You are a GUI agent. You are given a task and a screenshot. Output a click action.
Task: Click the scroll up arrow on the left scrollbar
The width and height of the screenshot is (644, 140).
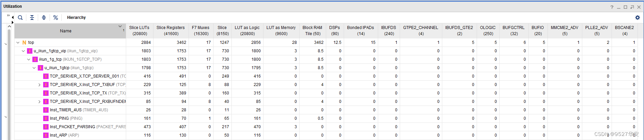point(9,26)
